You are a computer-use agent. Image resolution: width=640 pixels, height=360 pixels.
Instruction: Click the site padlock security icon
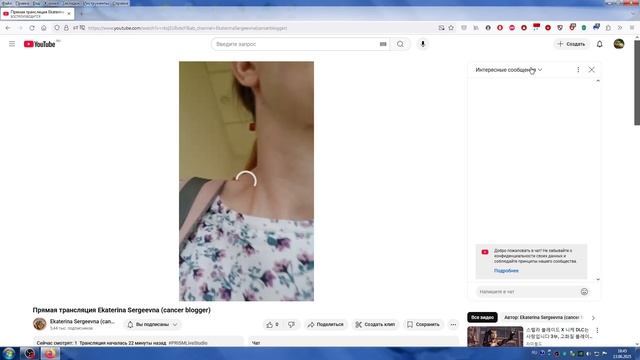tap(66, 28)
